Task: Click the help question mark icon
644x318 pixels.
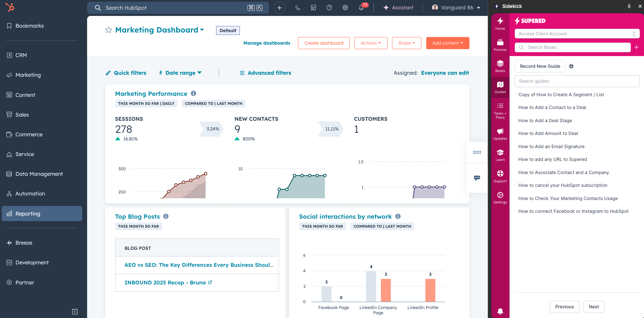Action: [329, 7]
